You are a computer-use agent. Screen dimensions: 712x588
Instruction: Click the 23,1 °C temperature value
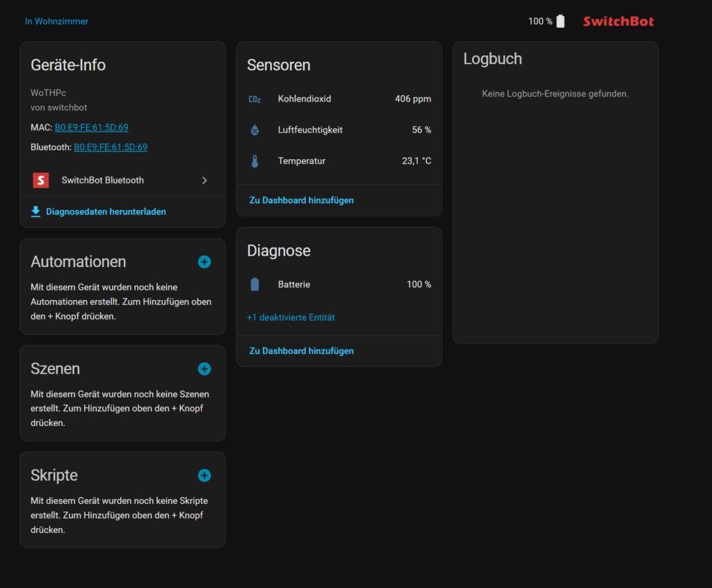pyautogui.click(x=416, y=161)
